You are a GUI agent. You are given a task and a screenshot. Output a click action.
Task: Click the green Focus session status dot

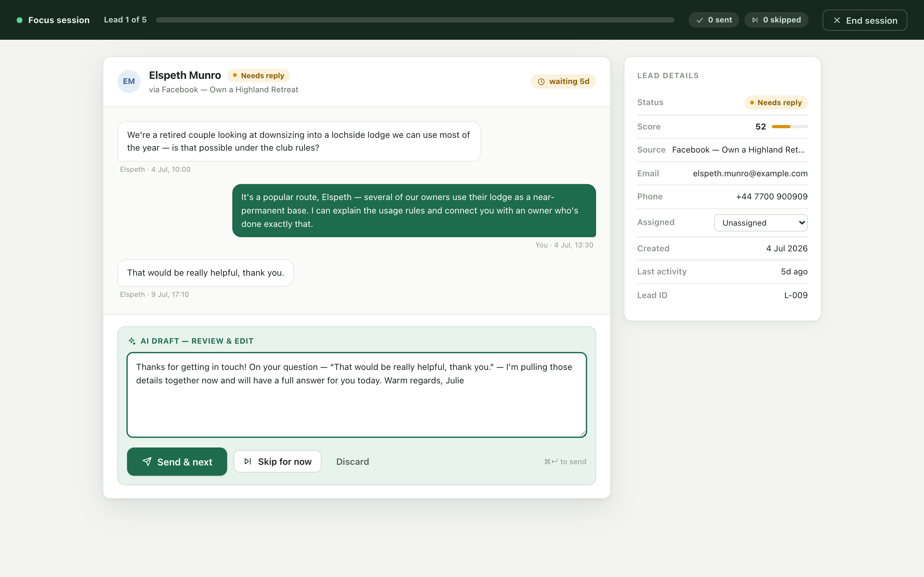click(20, 20)
